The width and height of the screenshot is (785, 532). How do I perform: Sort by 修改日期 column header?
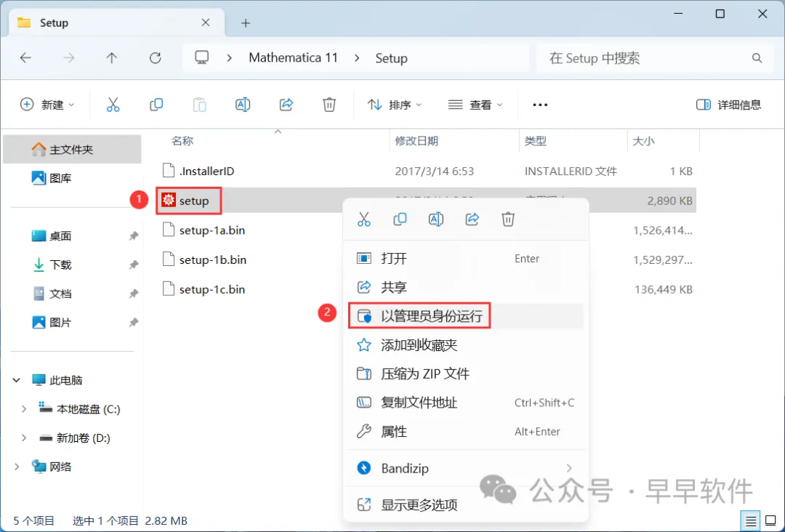click(x=416, y=141)
